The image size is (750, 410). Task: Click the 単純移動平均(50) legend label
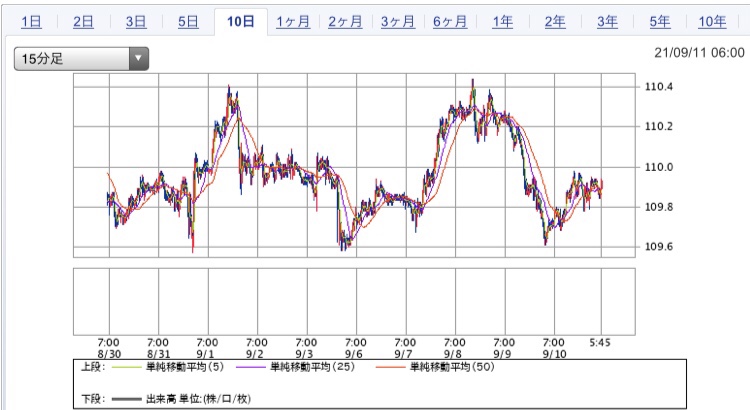(x=452, y=367)
